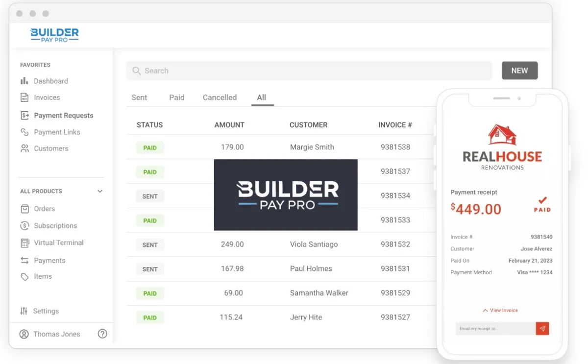This screenshot has height=364, width=588.
Task: Go to Customers page
Action: [51, 148]
